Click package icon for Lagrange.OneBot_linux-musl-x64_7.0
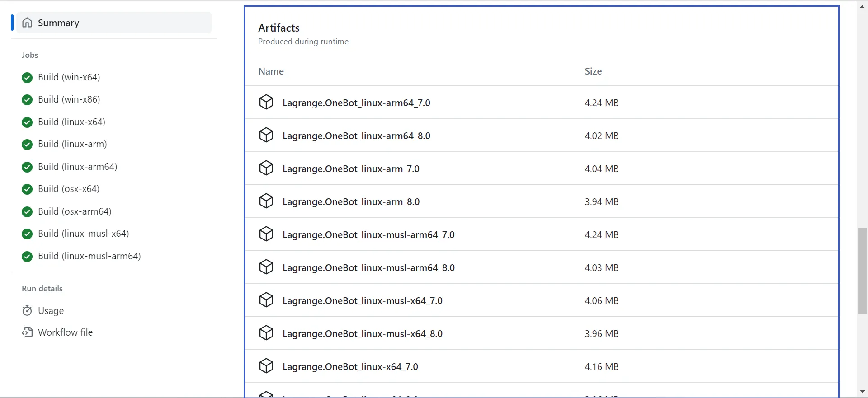This screenshot has width=868, height=398. 266,300
